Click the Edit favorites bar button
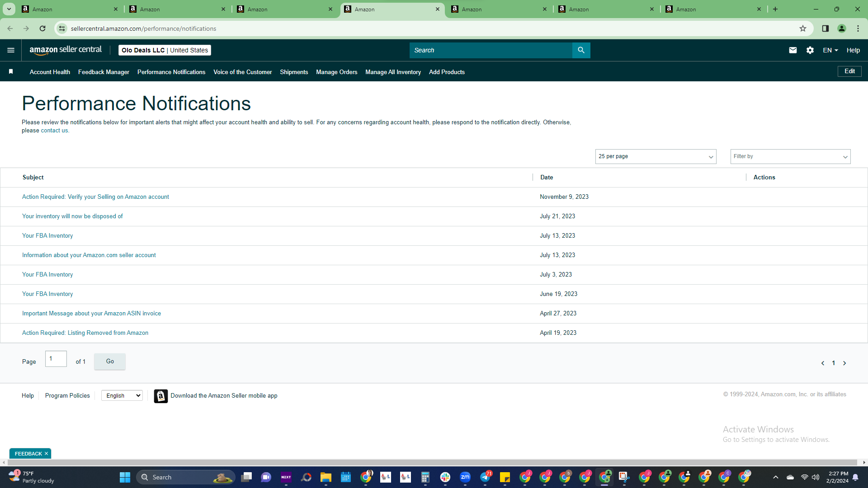 coord(849,71)
